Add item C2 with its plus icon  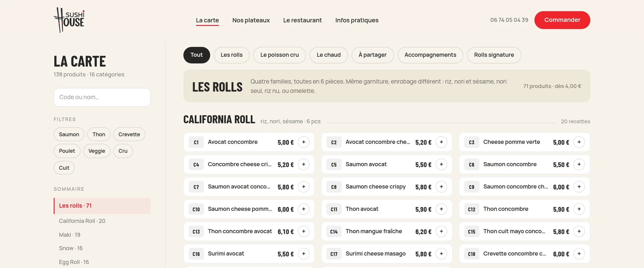[441, 142]
